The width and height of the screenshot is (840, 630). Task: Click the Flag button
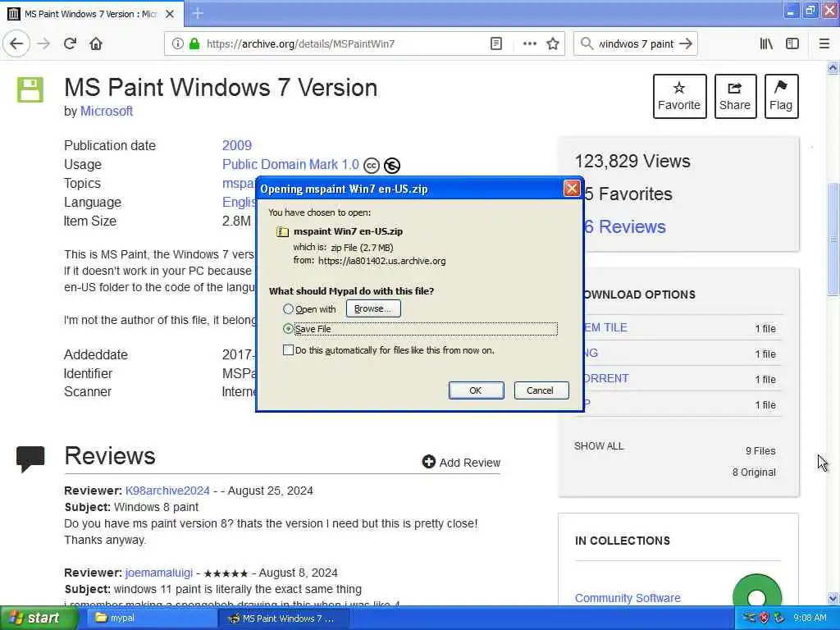781,97
